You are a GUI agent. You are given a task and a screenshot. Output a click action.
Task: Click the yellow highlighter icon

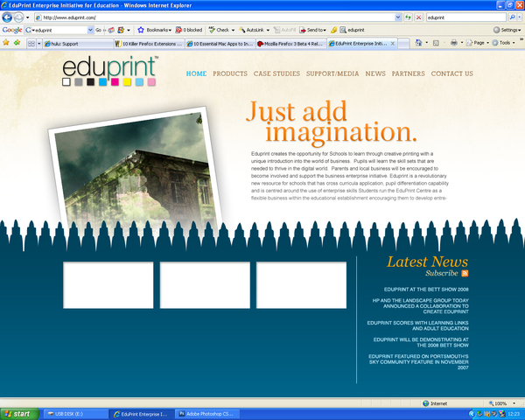[x=333, y=30]
